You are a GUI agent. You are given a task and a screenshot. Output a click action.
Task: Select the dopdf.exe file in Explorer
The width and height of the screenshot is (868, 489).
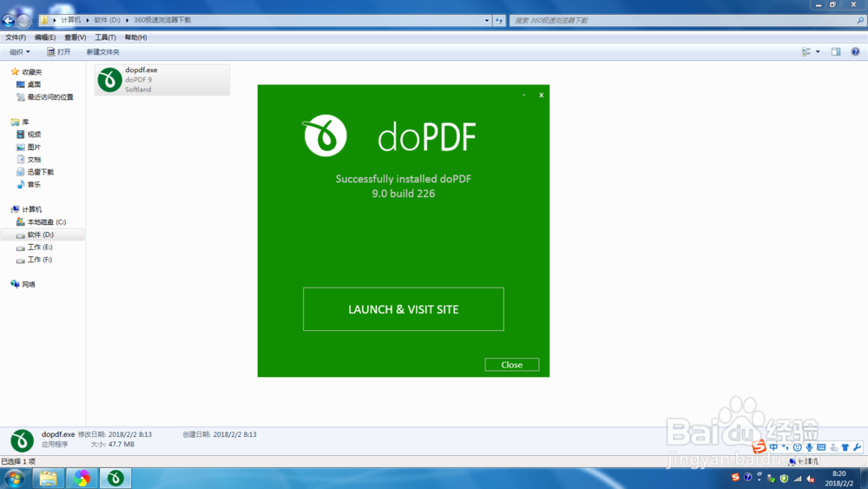click(x=161, y=80)
